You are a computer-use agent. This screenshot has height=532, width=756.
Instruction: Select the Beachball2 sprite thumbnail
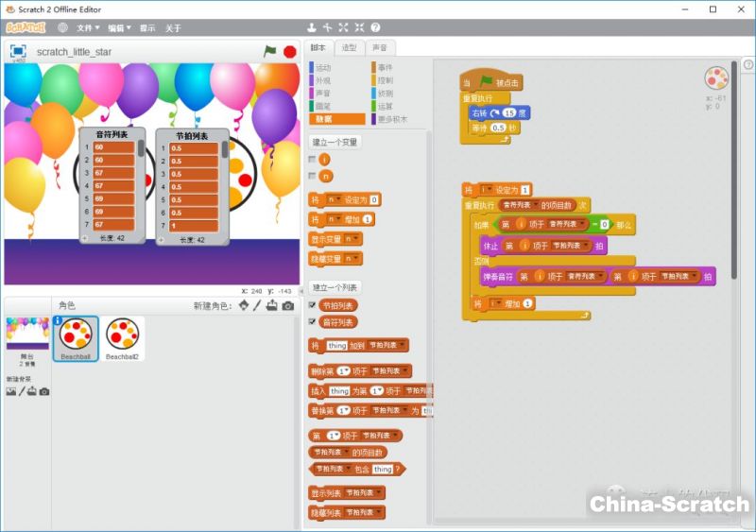(123, 339)
